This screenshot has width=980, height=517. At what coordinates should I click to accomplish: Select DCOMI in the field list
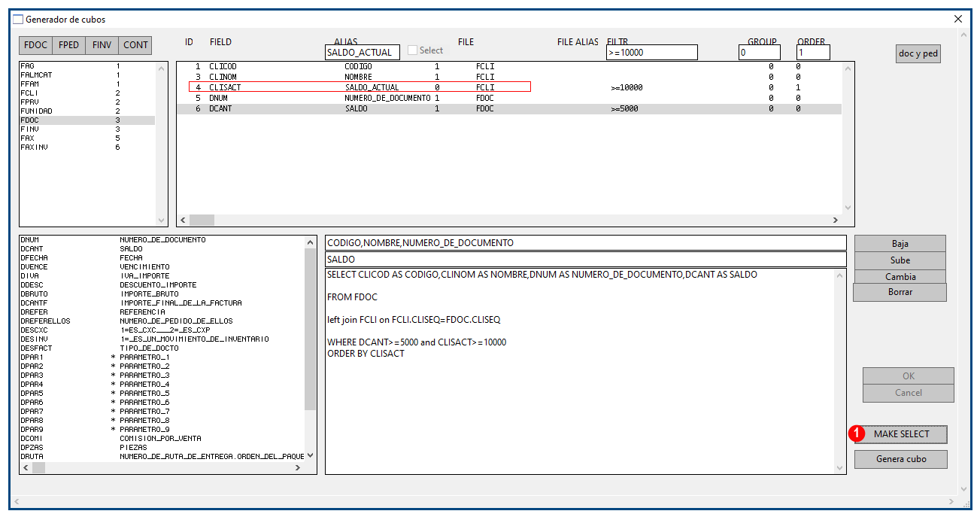coord(162,438)
